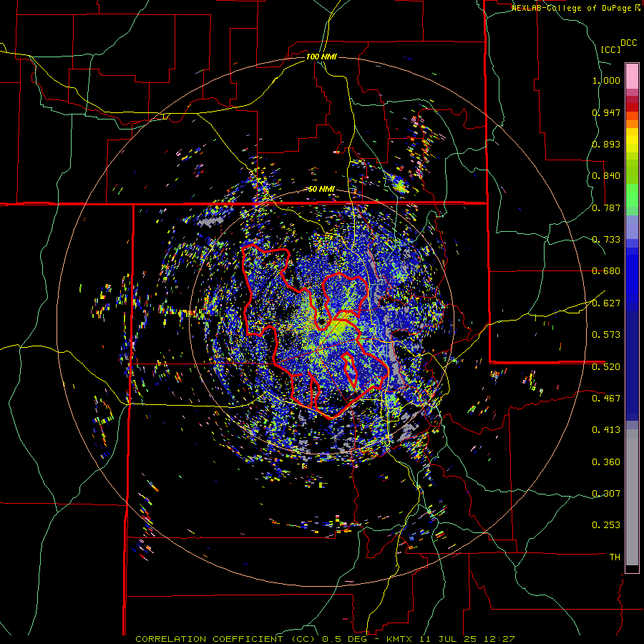
Task: Click the 0.573 legend value
Action: coord(606,335)
